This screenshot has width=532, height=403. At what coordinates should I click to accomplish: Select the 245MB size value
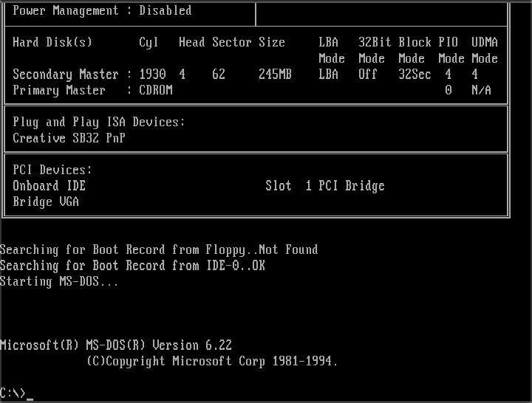coord(275,75)
